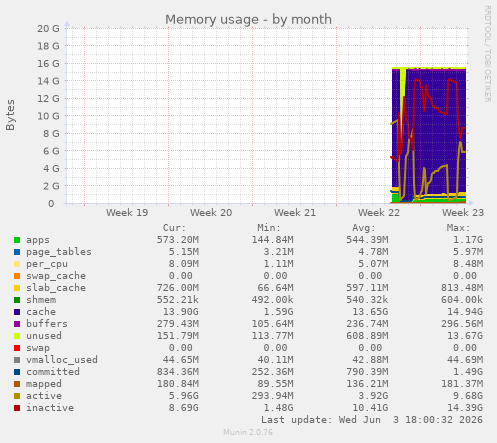Click the red swap legend swatch

[17, 348]
